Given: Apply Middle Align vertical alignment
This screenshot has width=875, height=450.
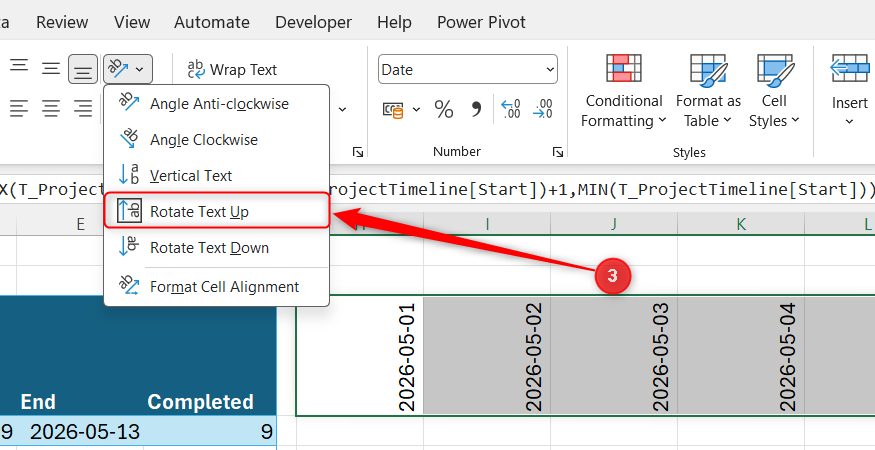Looking at the screenshot, I should 51,69.
